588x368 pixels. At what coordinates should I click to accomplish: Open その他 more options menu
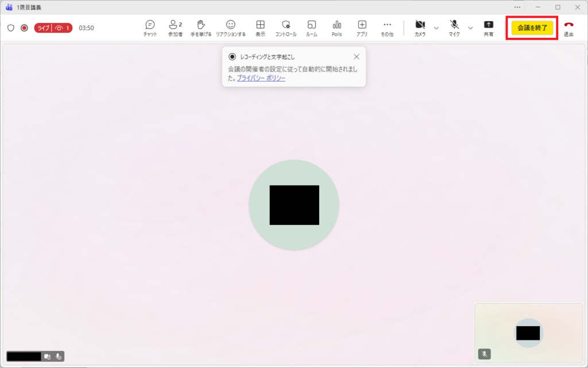click(387, 28)
